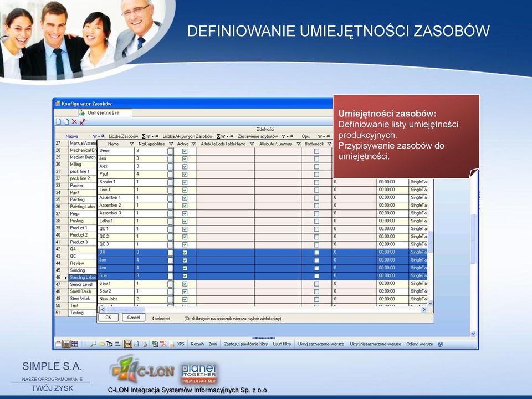Open the AttributesSummary filter dropdown

coord(299,144)
